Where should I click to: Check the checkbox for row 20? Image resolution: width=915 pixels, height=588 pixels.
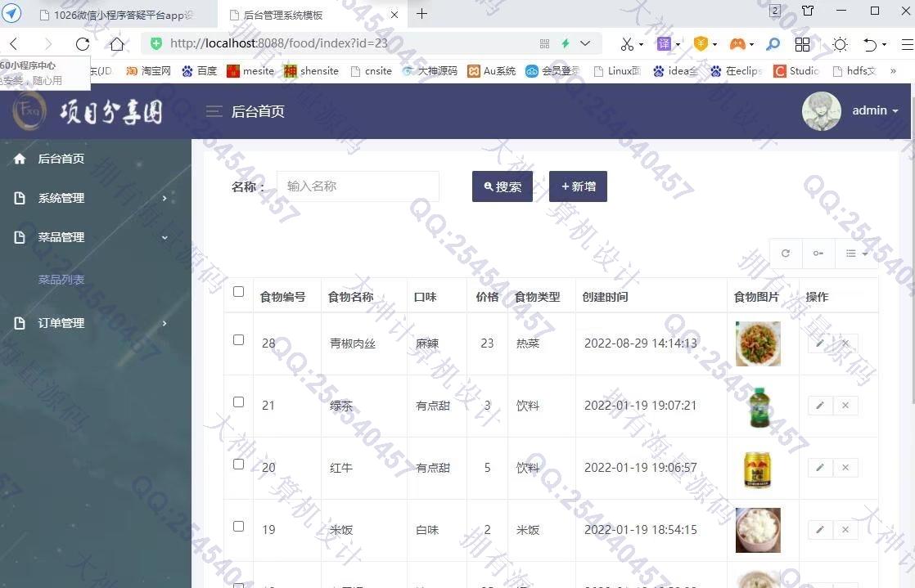(x=238, y=464)
